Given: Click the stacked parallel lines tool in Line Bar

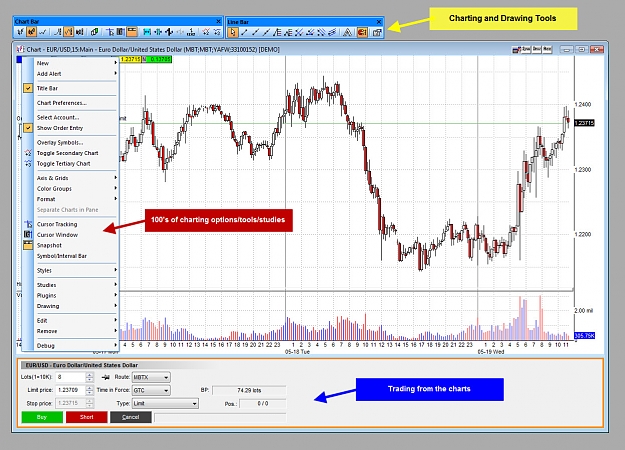Looking at the screenshot, I should [332, 32].
